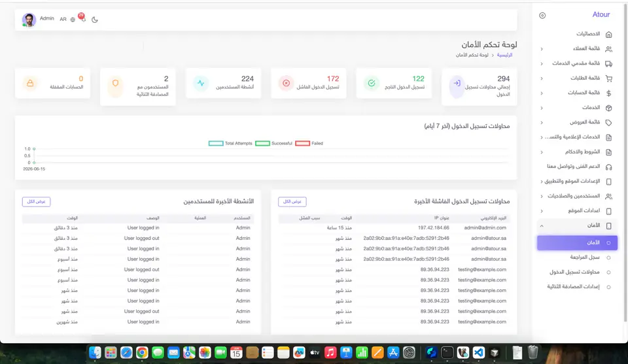Click the headset icon for الدعم الفني وتواصل معنا

tap(609, 167)
